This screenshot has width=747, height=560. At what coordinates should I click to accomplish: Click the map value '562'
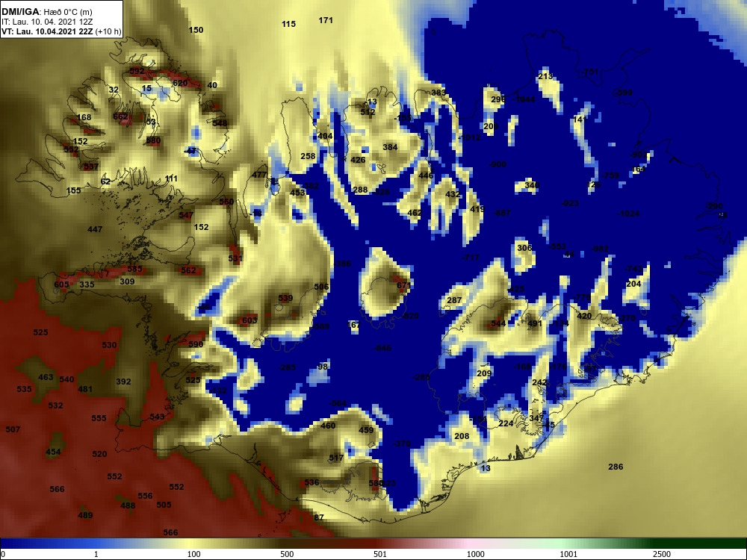(x=189, y=270)
